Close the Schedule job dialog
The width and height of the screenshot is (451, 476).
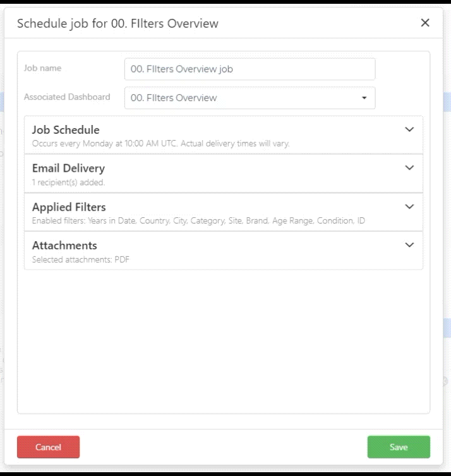[425, 23]
